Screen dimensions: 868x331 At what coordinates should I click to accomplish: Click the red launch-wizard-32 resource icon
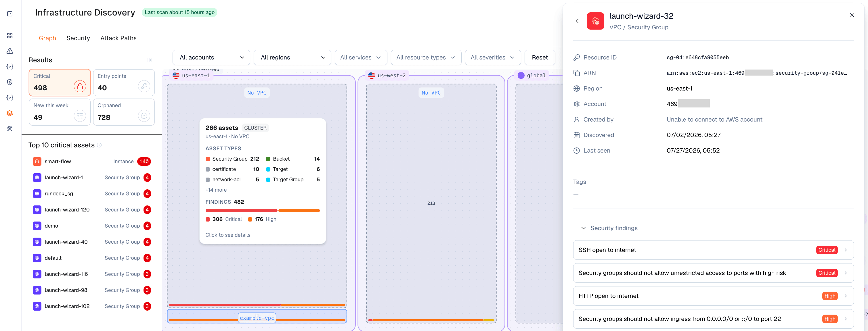click(x=595, y=21)
